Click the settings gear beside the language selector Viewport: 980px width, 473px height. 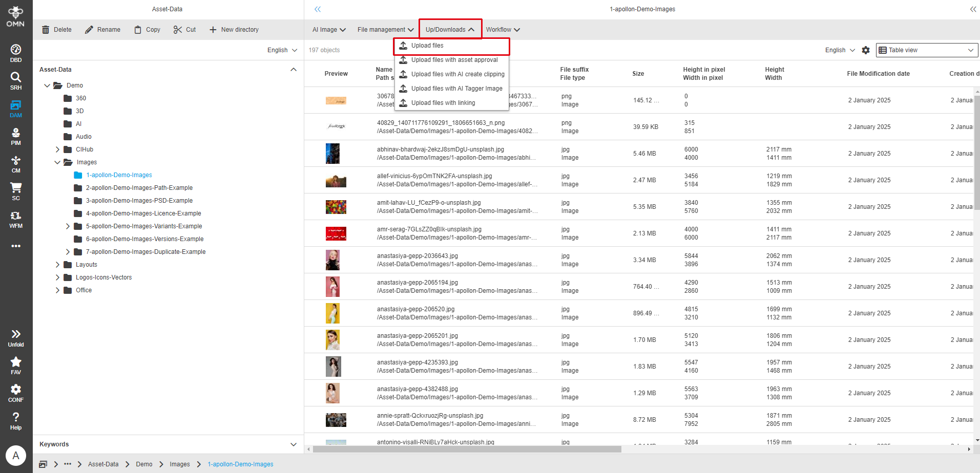866,50
